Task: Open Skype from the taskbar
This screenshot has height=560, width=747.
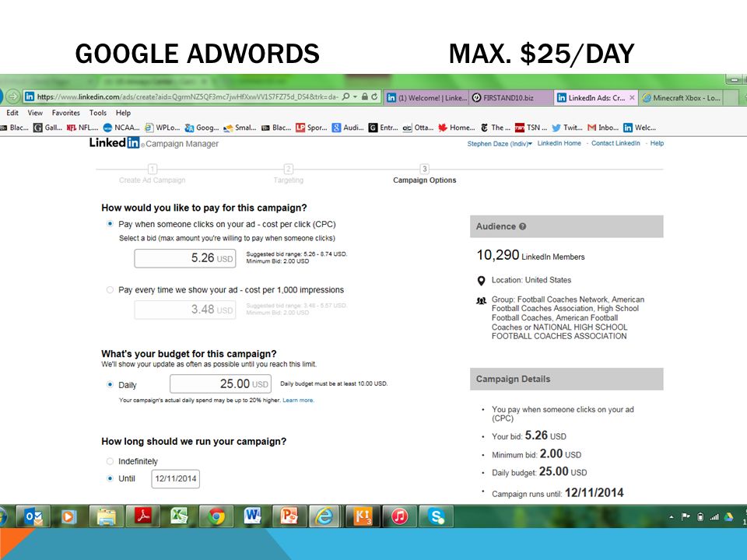Action: click(436, 516)
